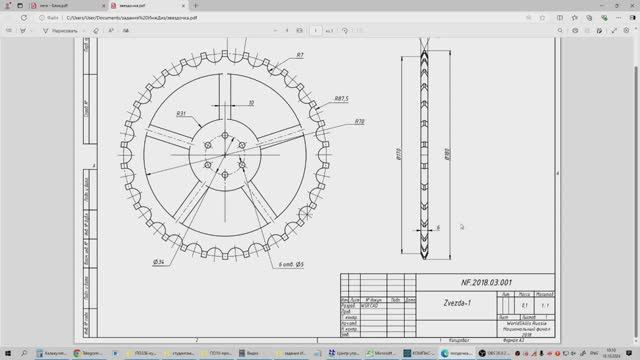Activate the PDF Read aloud button
This screenshot has width=640, height=360.
coord(111,31)
